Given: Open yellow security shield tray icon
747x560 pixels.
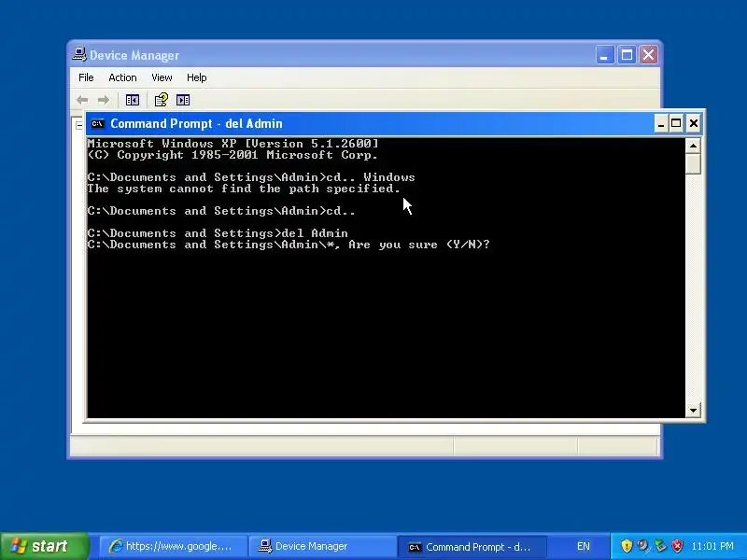Looking at the screenshot, I should click(x=627, y=546).
